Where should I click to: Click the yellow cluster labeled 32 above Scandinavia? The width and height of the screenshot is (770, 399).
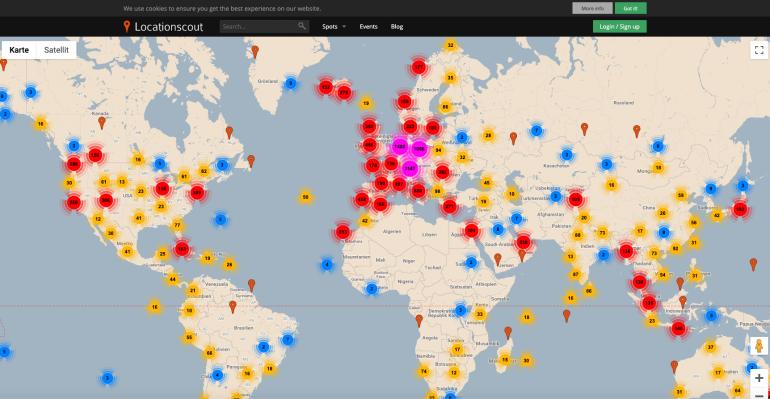[x=450, y=45]
